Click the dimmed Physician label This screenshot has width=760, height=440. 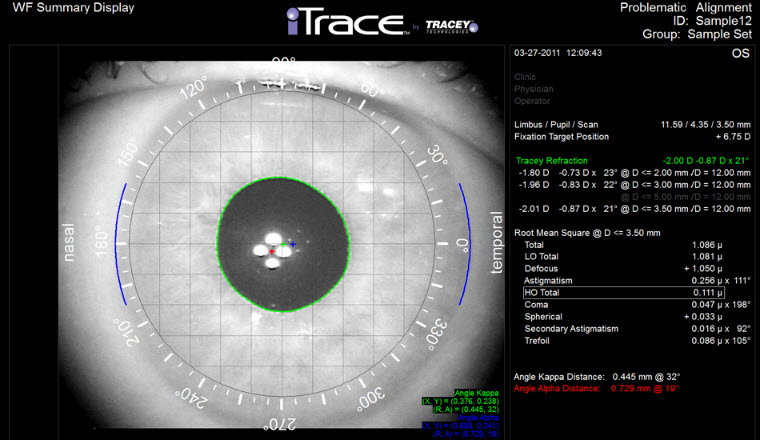(534, 89)
